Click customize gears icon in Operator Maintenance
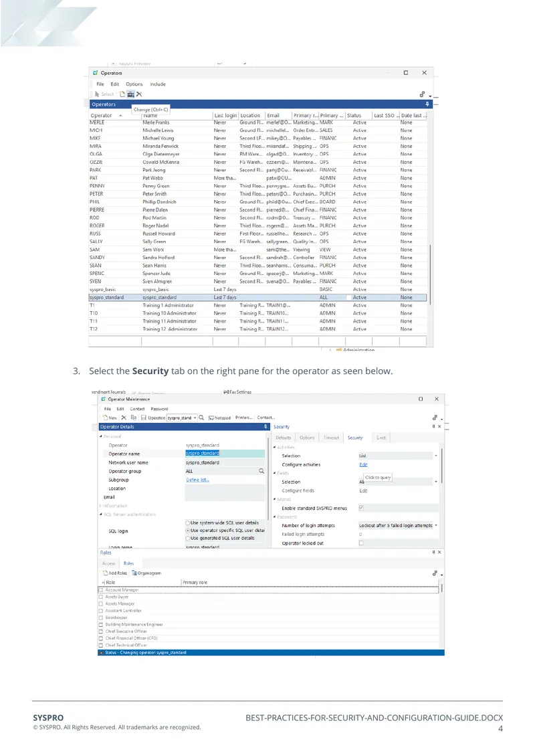 point(435,417)
